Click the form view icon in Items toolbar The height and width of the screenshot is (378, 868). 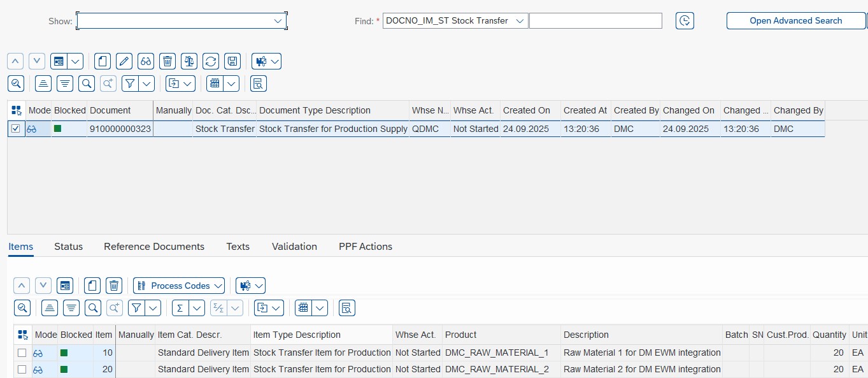point(65,286)
